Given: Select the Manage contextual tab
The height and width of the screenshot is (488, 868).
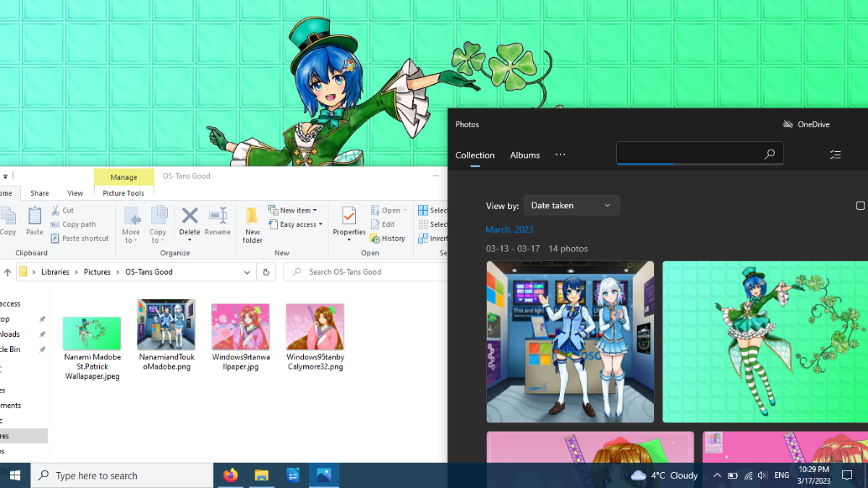Looking at the screenshot, I should tap(124, 177).
